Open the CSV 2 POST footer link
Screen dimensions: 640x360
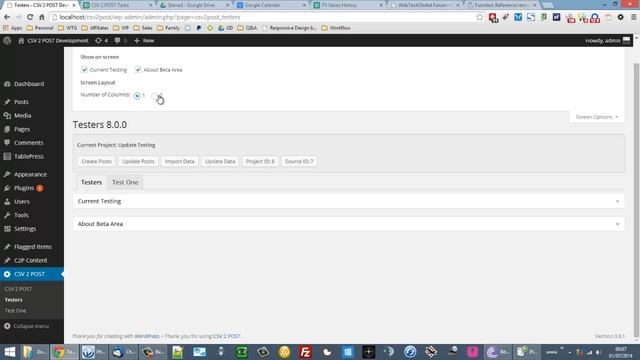click(227, 336)
